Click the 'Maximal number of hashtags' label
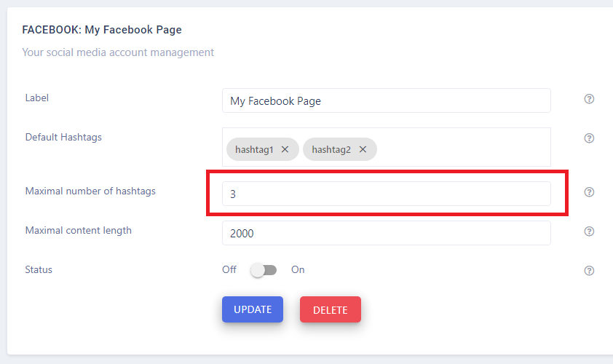 point(90,191)
